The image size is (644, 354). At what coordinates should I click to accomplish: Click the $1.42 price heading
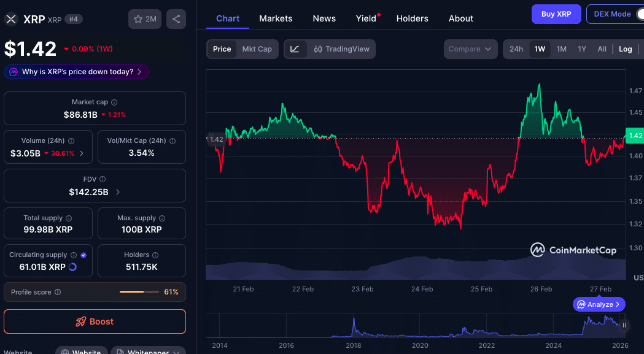click(x=31, y=49)
